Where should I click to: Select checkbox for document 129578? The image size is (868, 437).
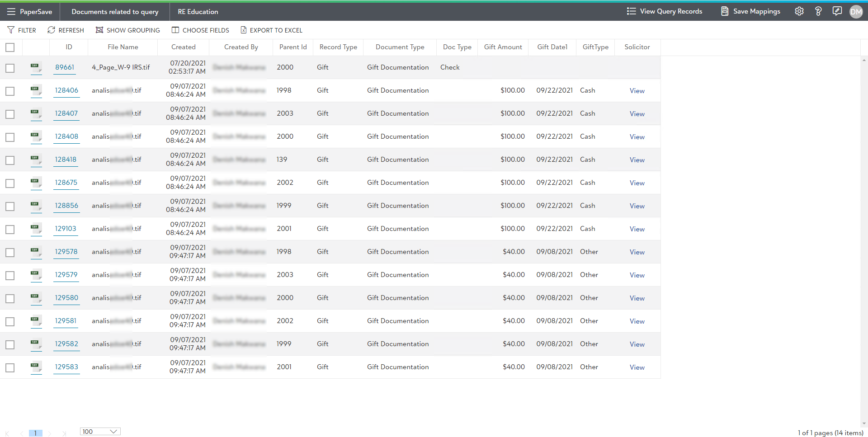(10, 253)
